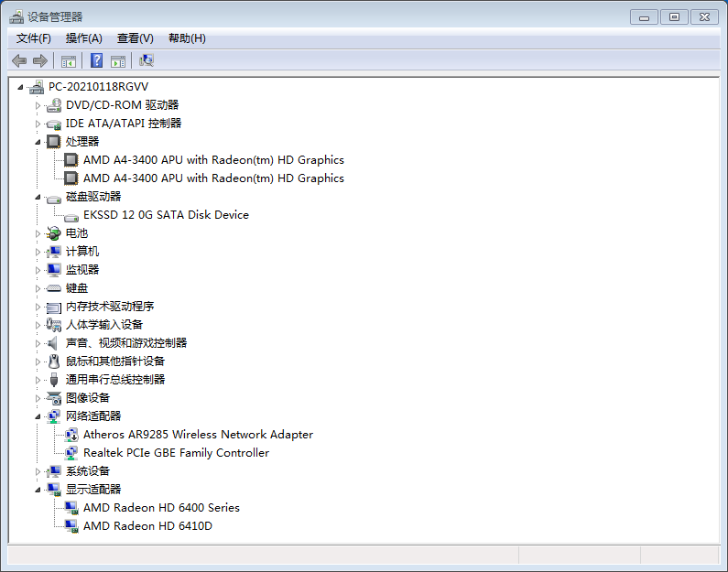Select AMD Radeon HD 6410D entry text
The width and height of the screenshot is (728, 572).
coord(147,526)
